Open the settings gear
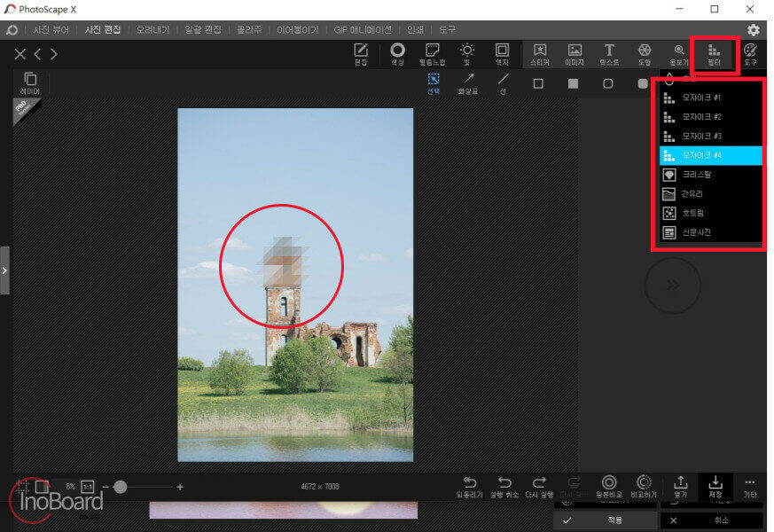774x532 pixels. coord(754,30)
